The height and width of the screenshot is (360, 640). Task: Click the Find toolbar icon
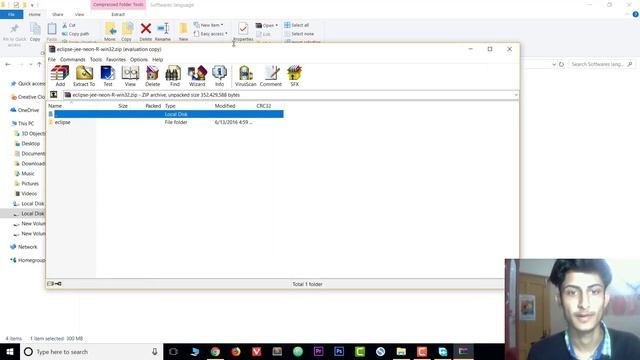click(175, 76)
